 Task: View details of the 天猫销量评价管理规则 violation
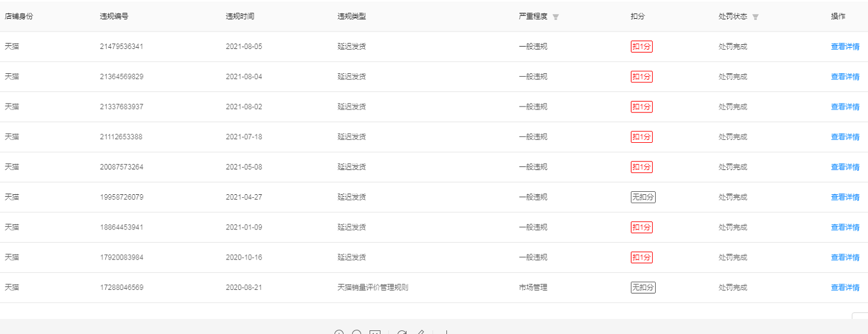(845, 288)
